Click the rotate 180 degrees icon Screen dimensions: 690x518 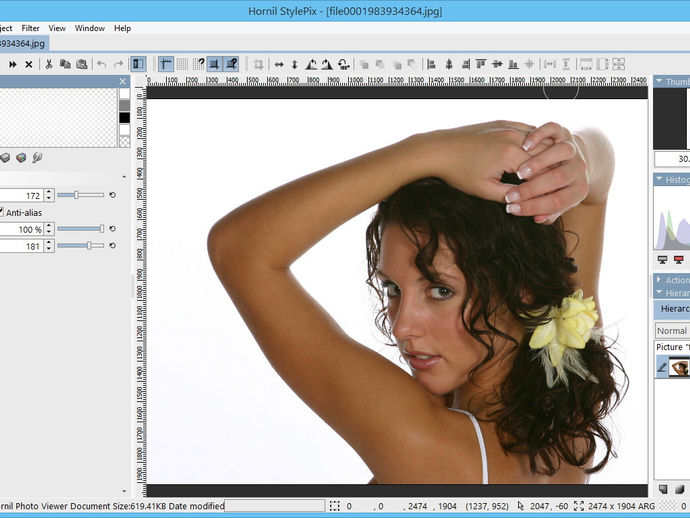pyautogui.click(x=344, y=65)
